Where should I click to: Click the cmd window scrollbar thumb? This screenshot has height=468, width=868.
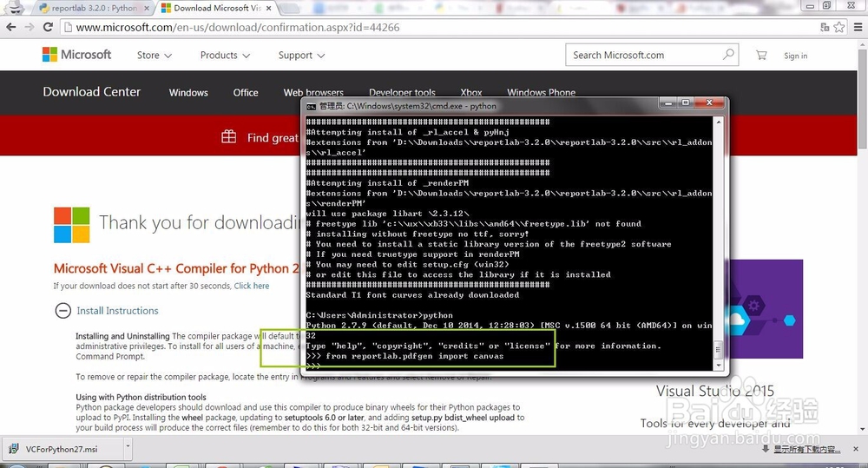719,349
